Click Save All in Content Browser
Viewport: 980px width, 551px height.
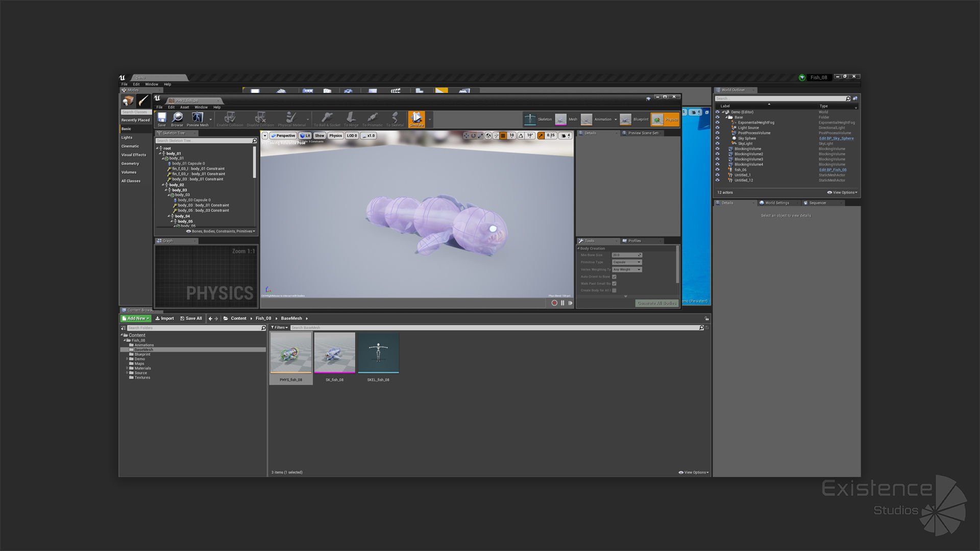point(191,318)
